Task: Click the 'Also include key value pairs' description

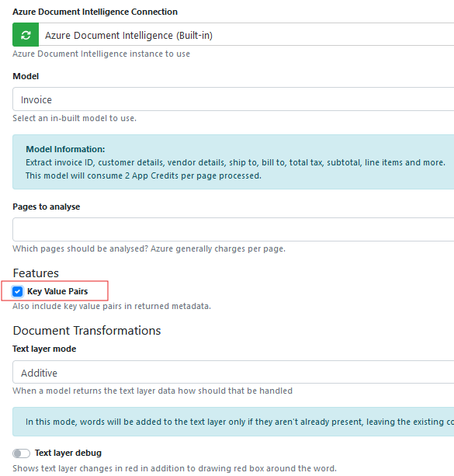Action: pos(112,306)
